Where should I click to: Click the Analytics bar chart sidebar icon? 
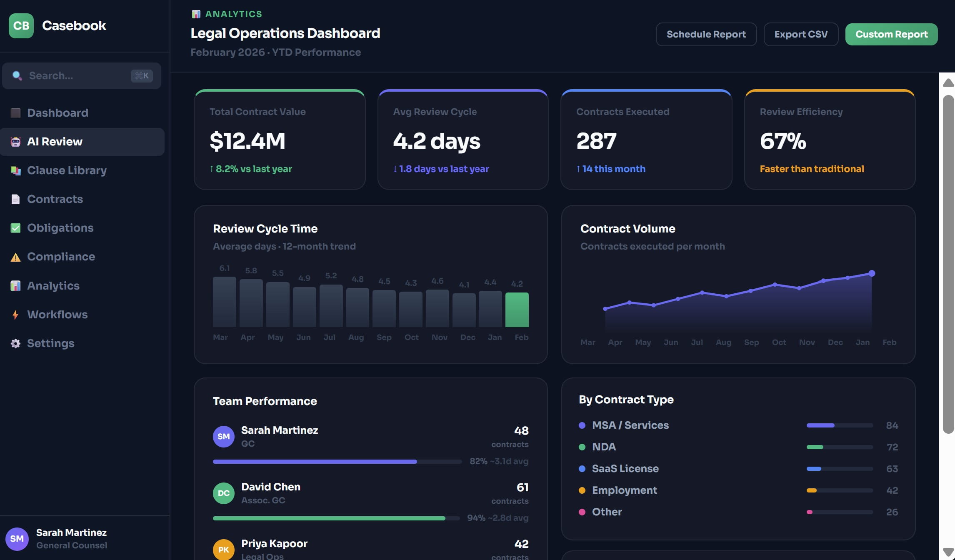pyautogui.click(x=15, y=286)
